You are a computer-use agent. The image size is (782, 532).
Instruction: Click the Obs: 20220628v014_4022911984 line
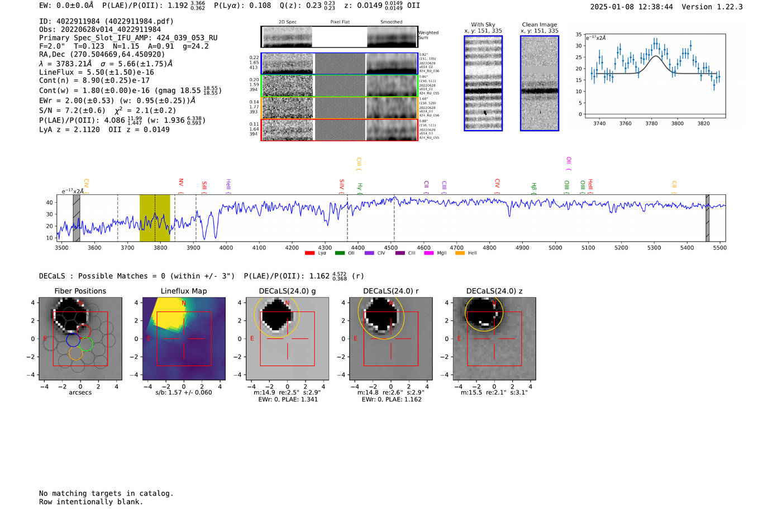coord(100,30)
